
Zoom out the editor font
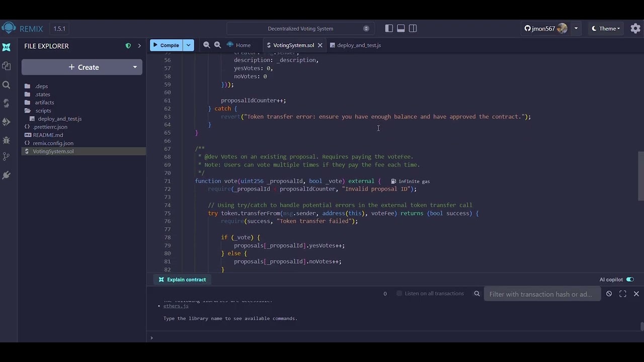(x=206, y=45)
